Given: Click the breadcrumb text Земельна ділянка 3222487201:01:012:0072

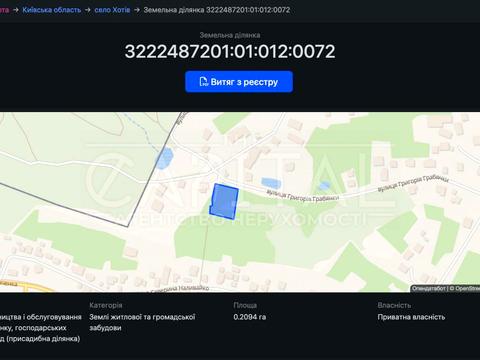Looking at the screenshot, I should 217,10.
